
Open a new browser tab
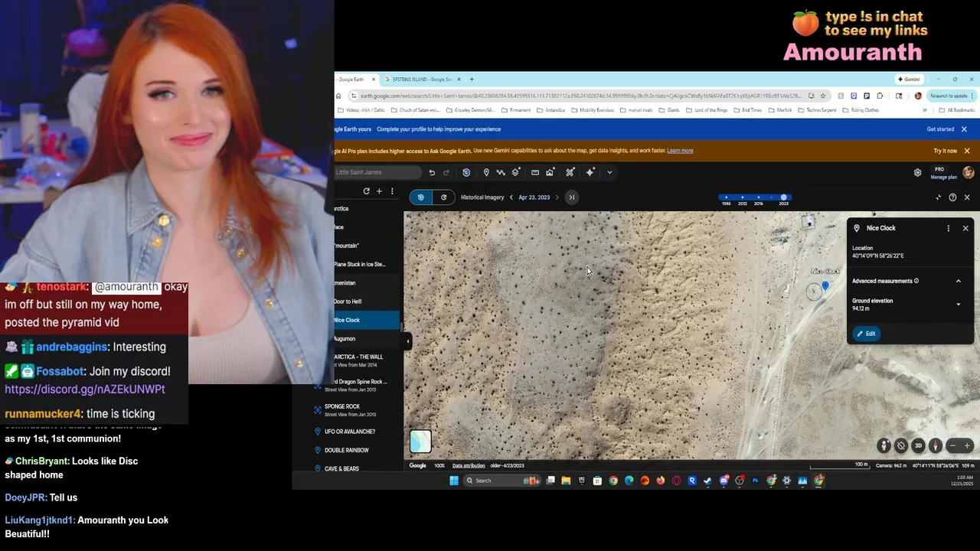point(472,80)
